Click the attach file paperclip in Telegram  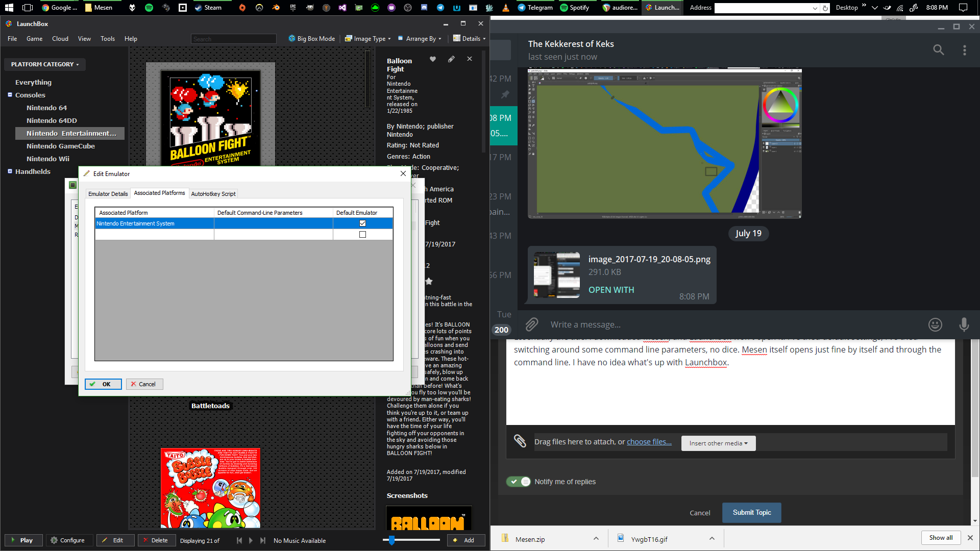pyautogui.click(x=532, y=324)
